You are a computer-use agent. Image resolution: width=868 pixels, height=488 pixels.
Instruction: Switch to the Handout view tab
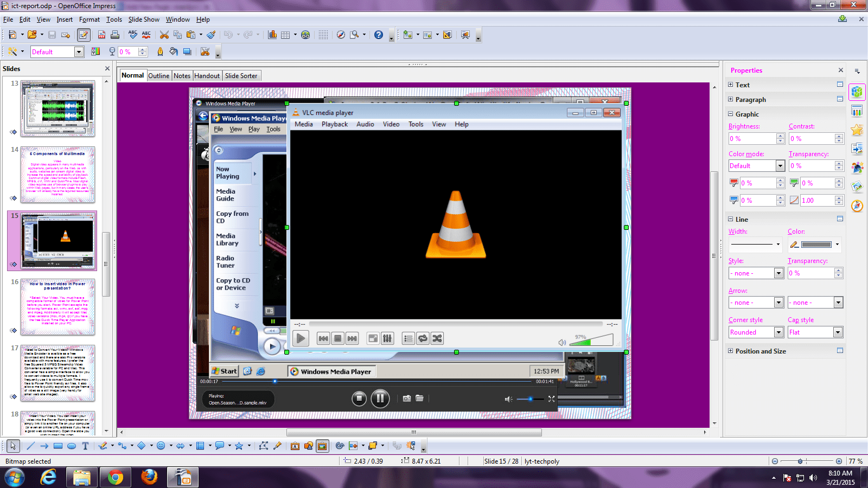(207, 76)
